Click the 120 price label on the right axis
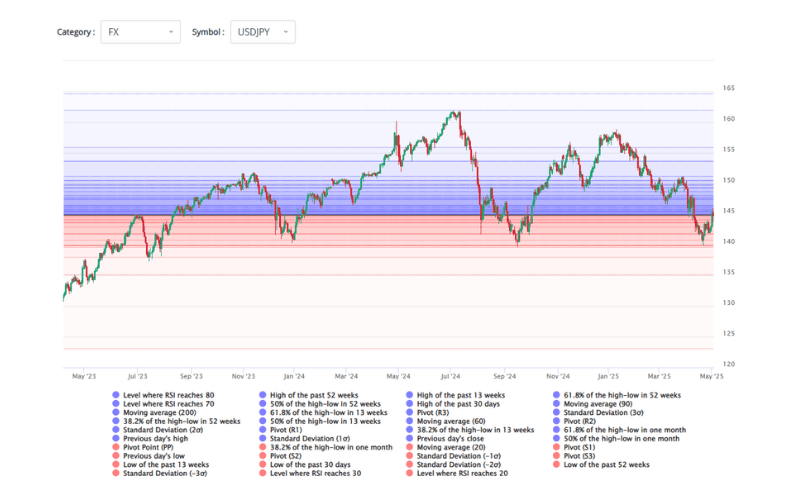800x500 pixels. point(729,364)
